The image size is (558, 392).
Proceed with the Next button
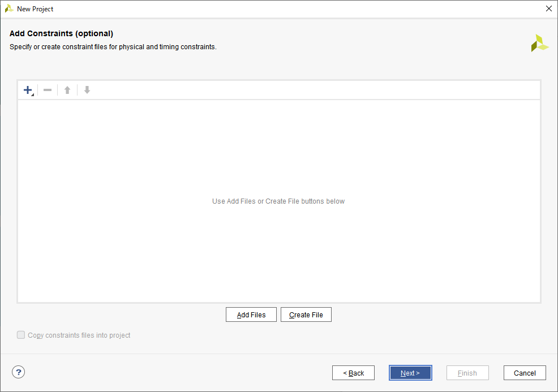410,373
